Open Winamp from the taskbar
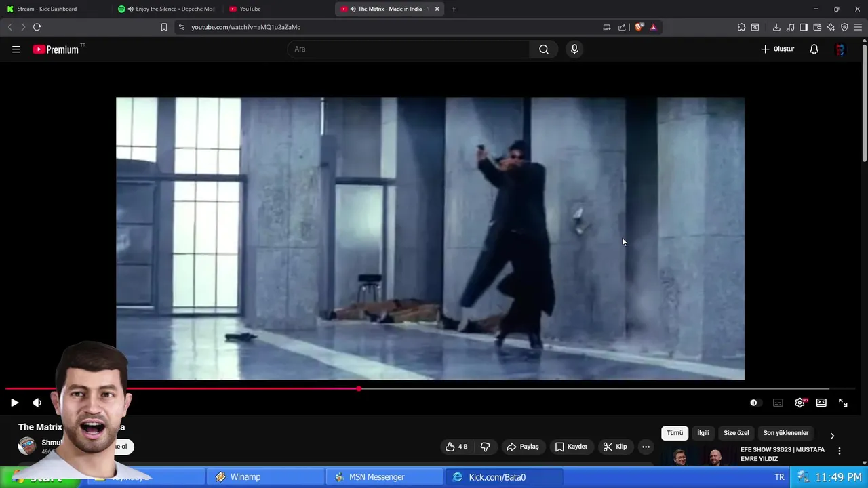 265,477
